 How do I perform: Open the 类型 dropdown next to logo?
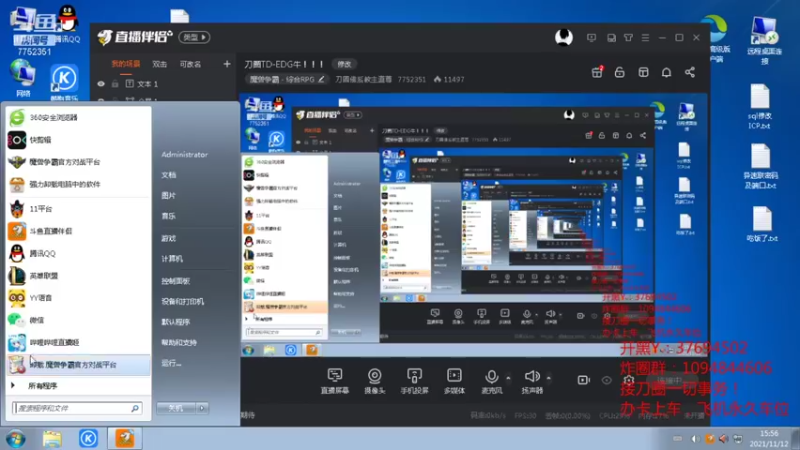[194, 37]
